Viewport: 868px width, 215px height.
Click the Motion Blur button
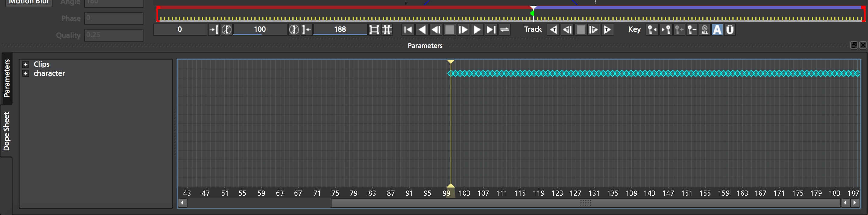pyautogui.click(x=29, y=2)
